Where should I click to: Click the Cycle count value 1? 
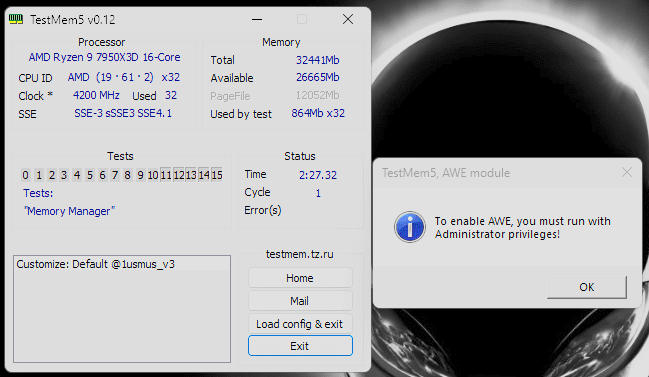point(318,193)
